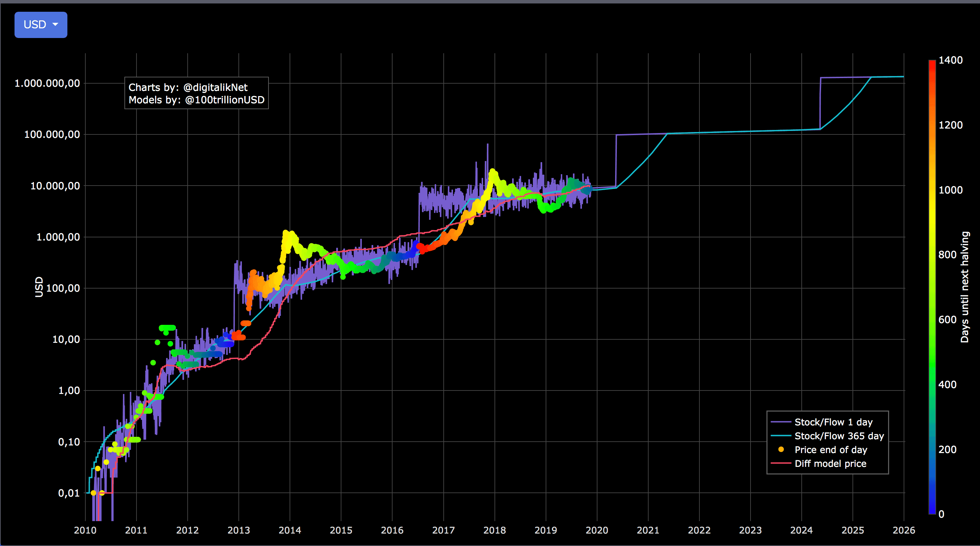Viewport: 980px width, 546px height.
Task: Toggle the Stock/Flow 365 day legend entry
Action: point(828,436)
